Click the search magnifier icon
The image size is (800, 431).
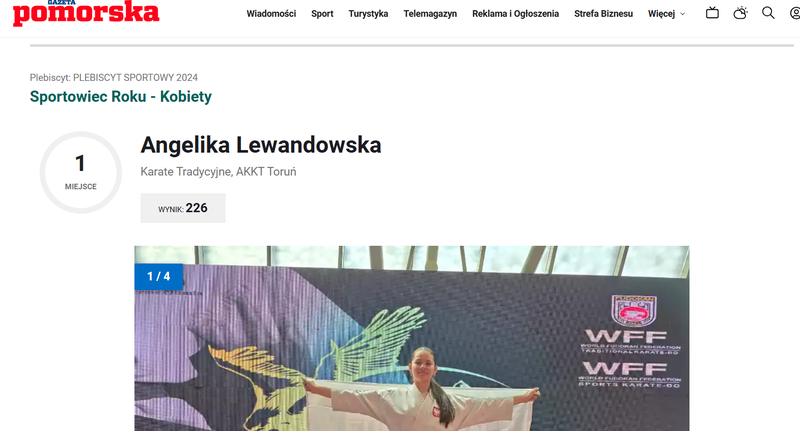point(768,13)
